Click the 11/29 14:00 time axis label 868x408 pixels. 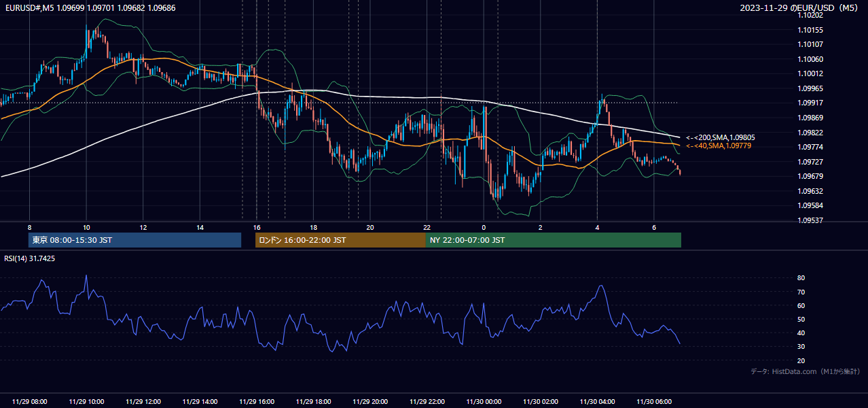click(200, 402)
